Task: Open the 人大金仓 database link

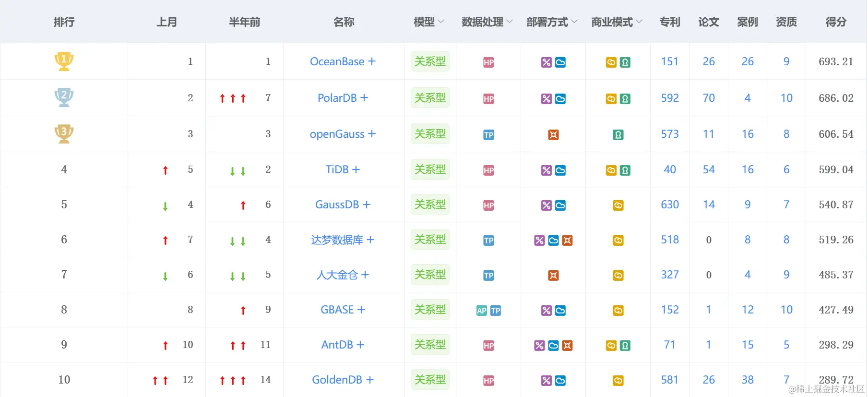Action: [337, 275]
